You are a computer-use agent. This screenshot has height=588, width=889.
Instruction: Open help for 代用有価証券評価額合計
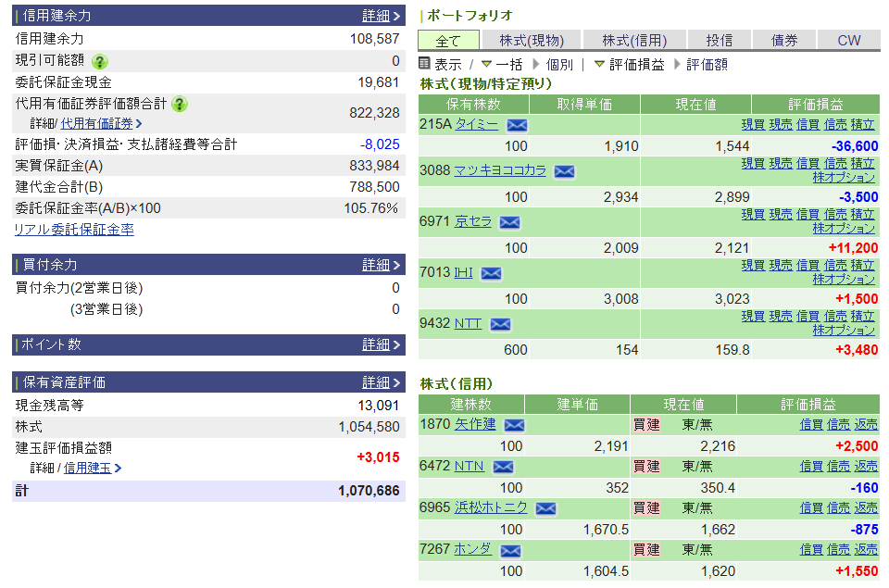click(180, 104)
